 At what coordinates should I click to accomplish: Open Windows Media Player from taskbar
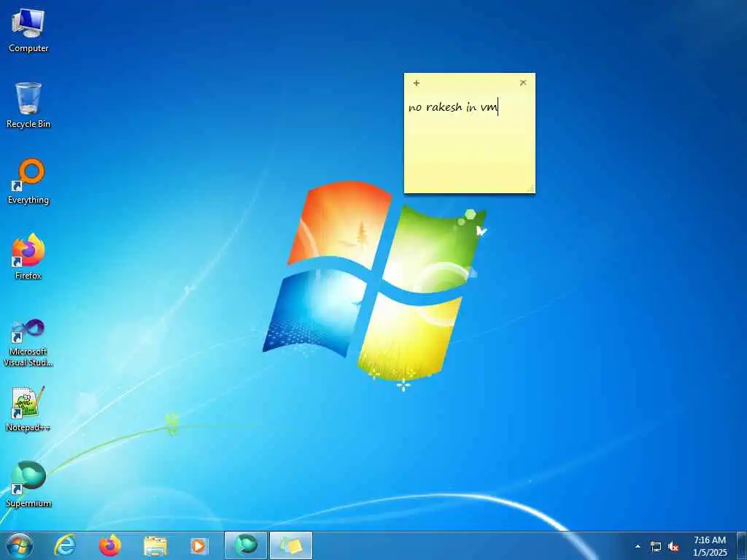click(199, 546)
